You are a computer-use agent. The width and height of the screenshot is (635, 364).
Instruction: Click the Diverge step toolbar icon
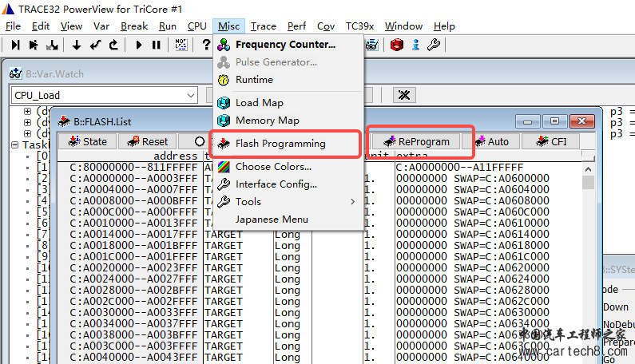click(52, 45)
